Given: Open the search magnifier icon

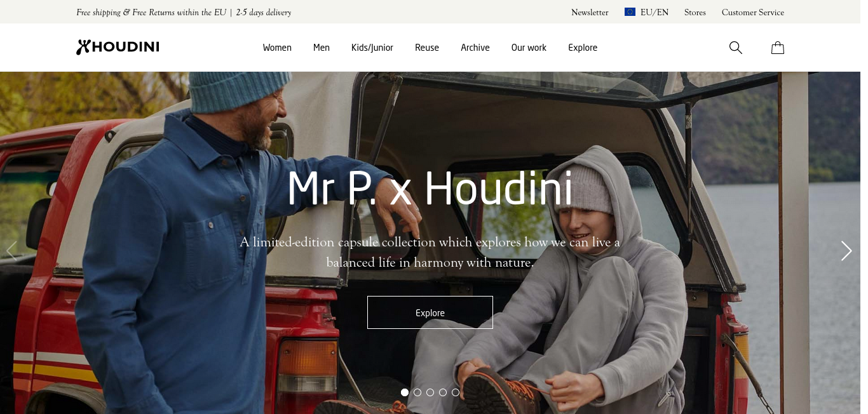Looking at the screenshot, I should [x=735, y=48].
